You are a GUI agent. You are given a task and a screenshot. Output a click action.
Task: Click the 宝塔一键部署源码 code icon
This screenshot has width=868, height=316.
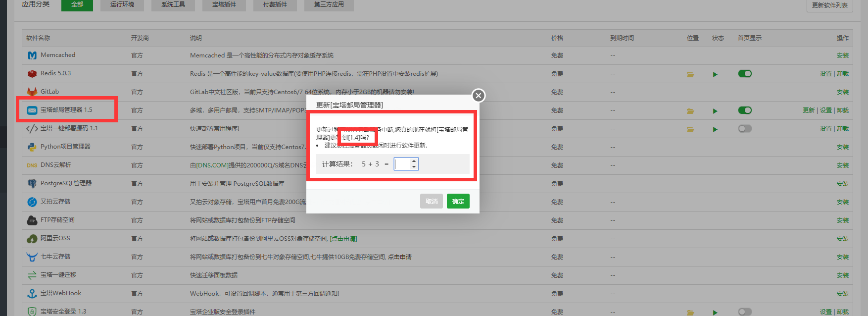32,129
